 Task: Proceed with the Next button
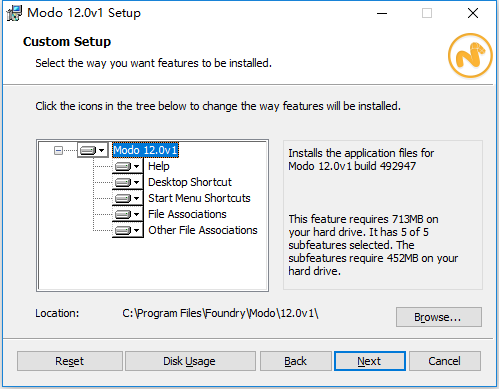click(x=370, y=361)
